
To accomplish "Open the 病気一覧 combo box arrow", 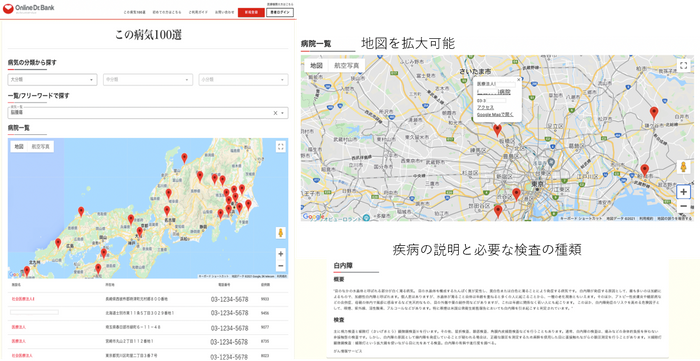I will point(283,113).
